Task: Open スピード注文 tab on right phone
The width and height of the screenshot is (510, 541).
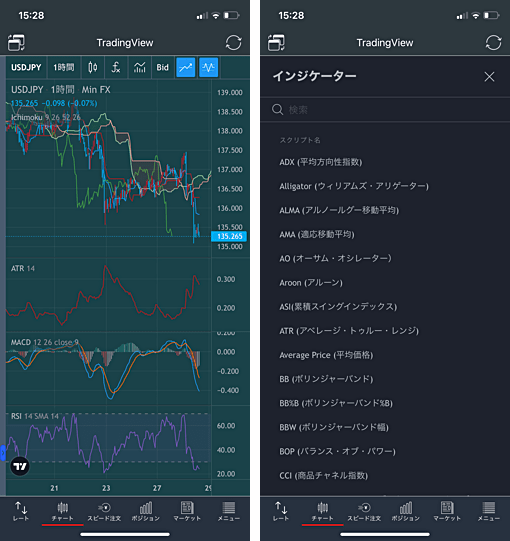Action: pyautogui.click(x=364, y=512)
